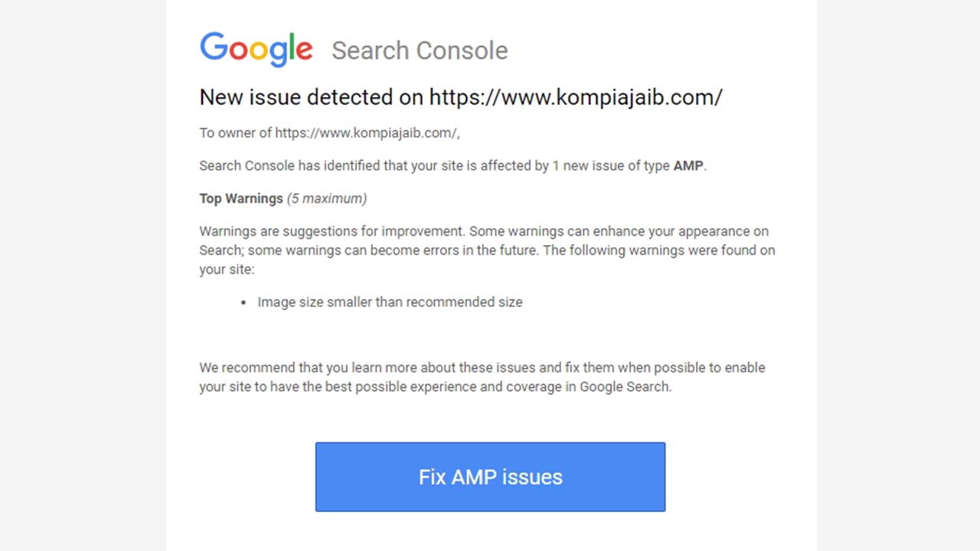Click the Fix AMP issues button
The width and height of the screenshot is (980, 551).
[490, 477]
